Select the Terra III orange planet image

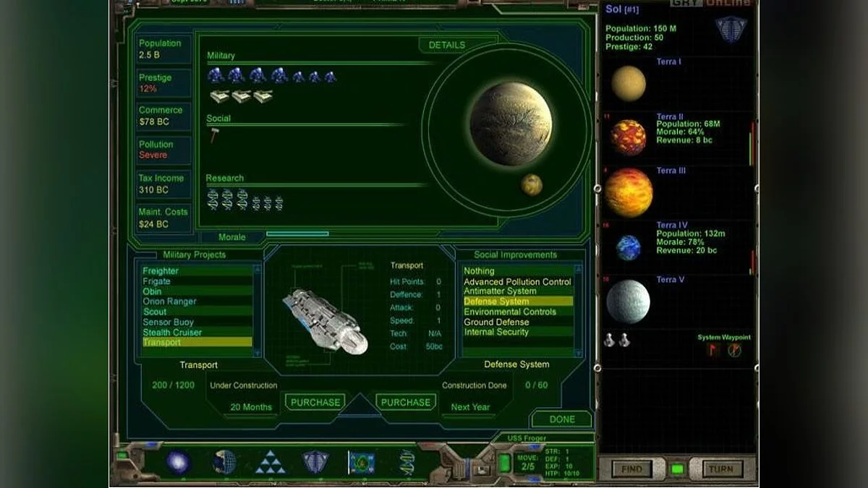point(629,192)
